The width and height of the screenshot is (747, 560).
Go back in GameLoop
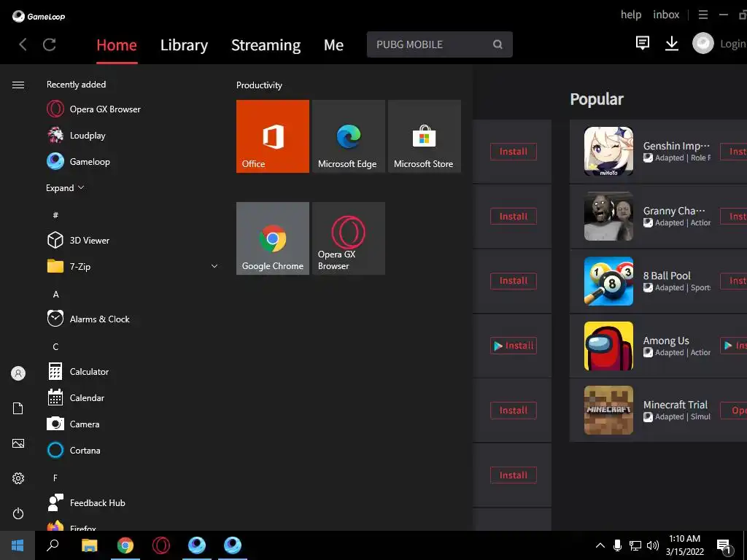tap(23, 44)
